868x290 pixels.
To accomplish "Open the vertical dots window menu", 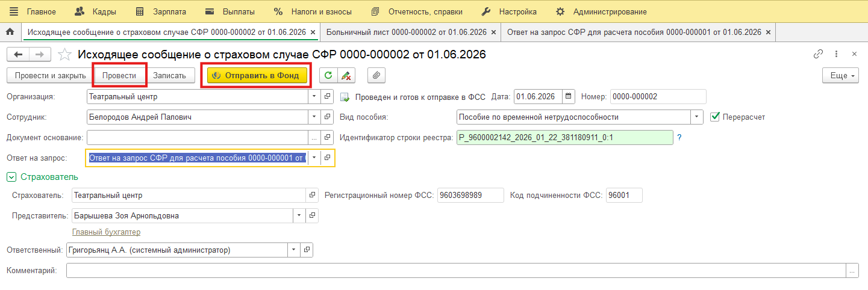I will point(837,54).
